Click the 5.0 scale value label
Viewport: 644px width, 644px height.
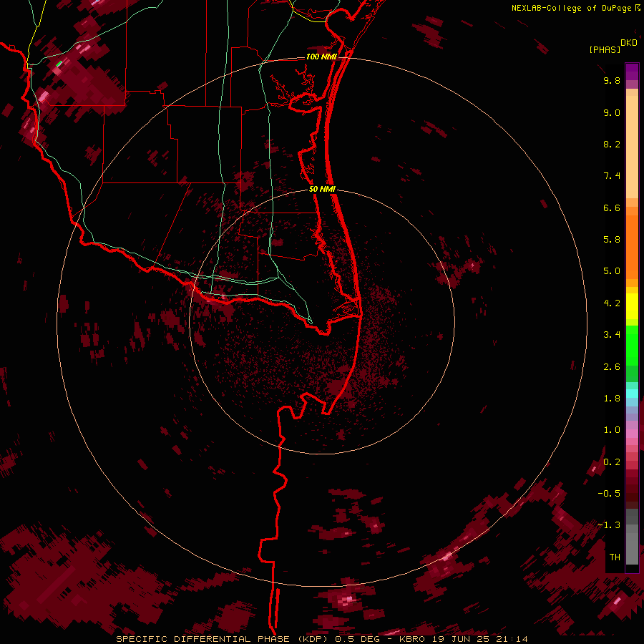[x=612, y=271]
